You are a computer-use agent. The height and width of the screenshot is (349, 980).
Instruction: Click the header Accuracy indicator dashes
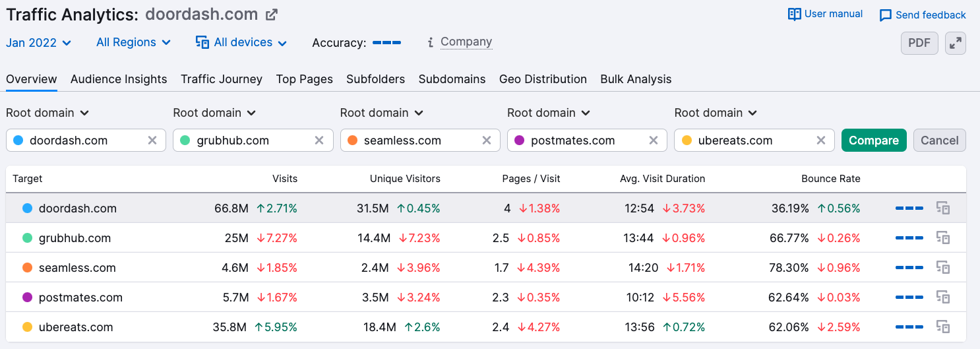[386, 42]
